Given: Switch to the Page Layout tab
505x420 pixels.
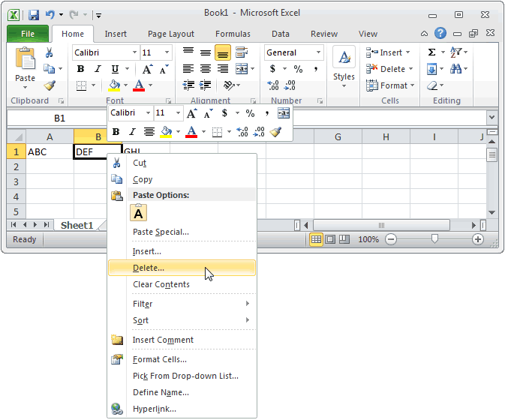Looking at the screenshot, I should [170, 34].
